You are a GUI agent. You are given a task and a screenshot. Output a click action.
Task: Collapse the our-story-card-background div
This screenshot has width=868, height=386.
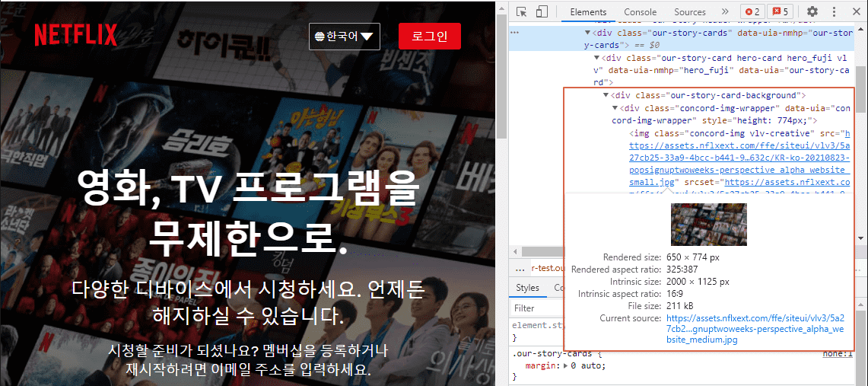click(x=605, y=95)
